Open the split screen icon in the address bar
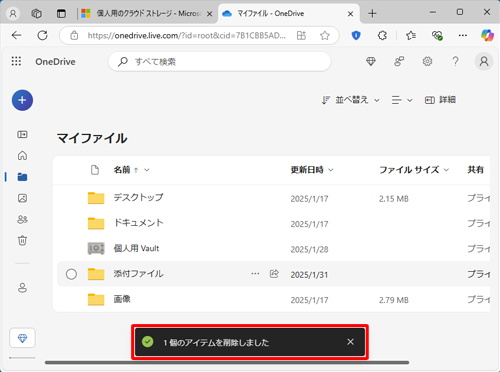The image size is (500, 372). click(301, 35)
